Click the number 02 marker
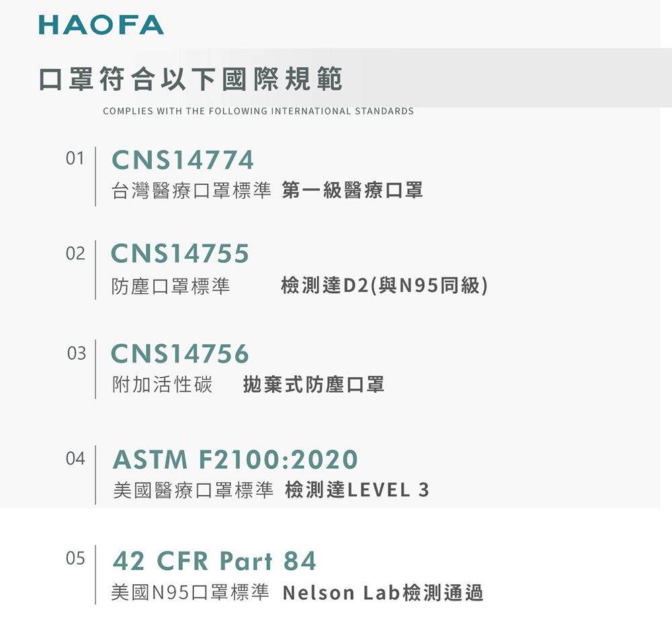 [x=75, y=254]
